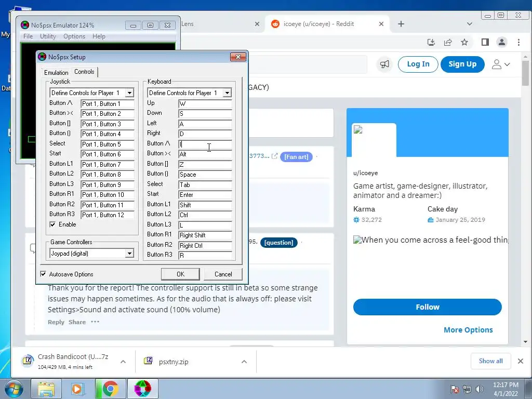Click the volume speaker tray icon
Screen dimensions: 532x399
point(480,389)
